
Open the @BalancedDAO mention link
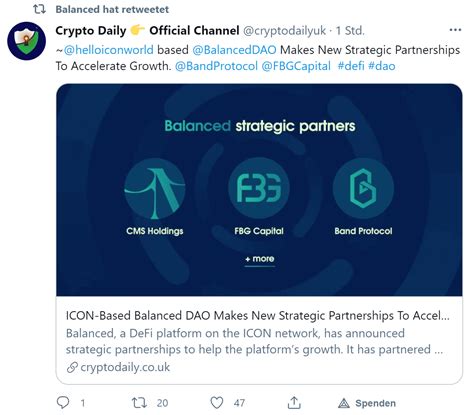pyautogui.click(x=234, y=50)
